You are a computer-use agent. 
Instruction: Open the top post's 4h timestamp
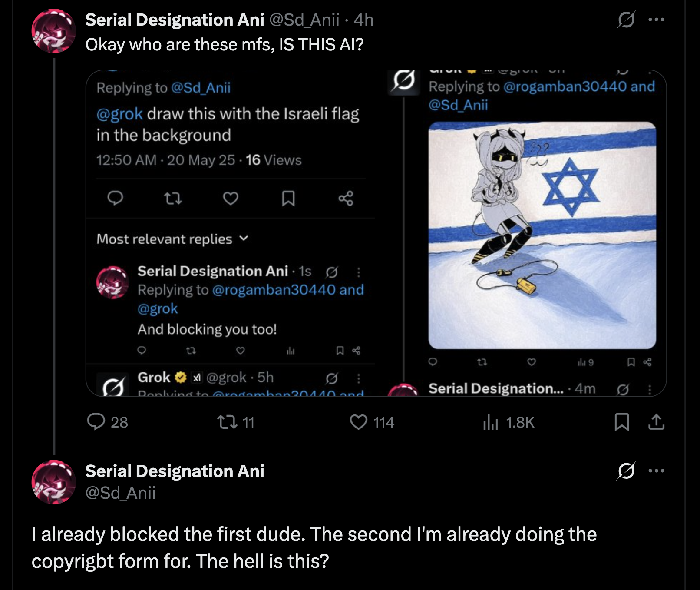click(x=363, y=20)
